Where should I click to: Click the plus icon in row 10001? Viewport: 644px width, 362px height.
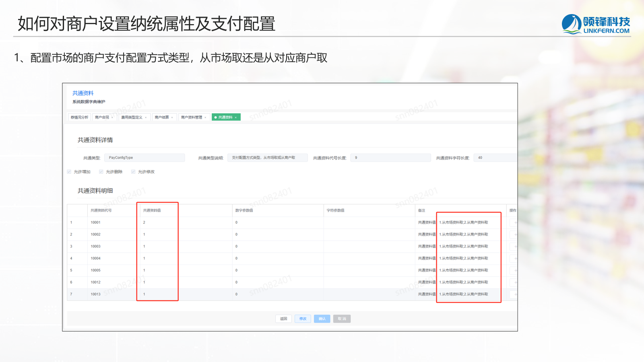coord(515,222)
